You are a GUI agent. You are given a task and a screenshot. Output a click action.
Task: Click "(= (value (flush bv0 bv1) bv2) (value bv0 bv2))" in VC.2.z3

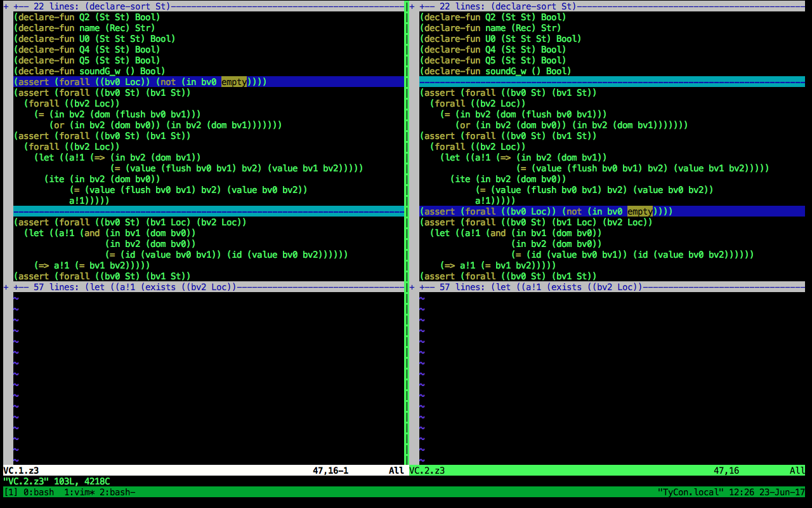click(594, 190)
